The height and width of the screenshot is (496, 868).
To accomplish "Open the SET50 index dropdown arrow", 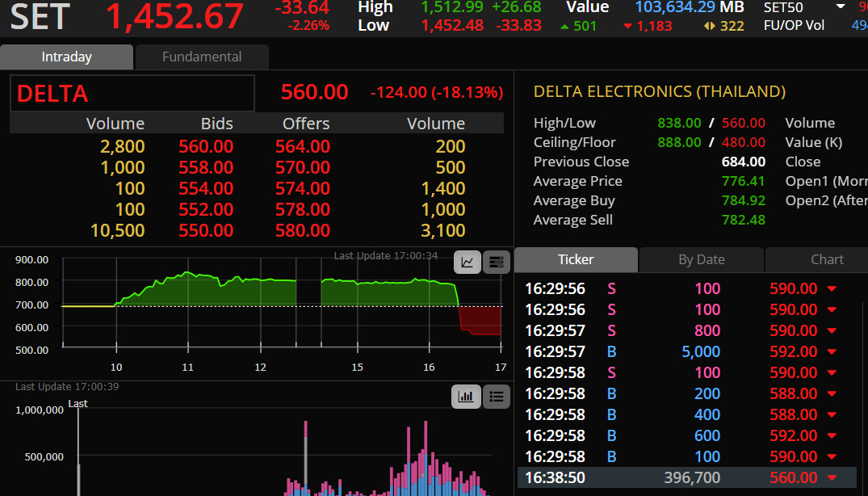I will pos(841,6).
